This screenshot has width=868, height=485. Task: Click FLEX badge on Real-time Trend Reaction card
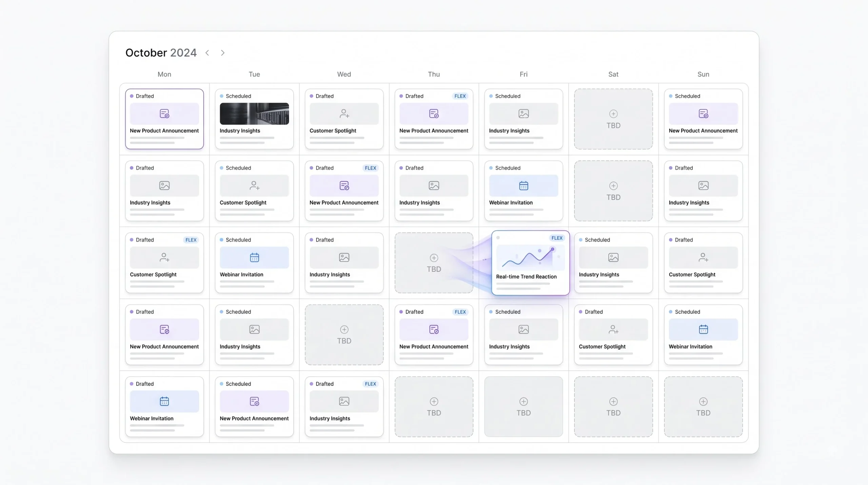pyautogui.click(x=557, y=238)
